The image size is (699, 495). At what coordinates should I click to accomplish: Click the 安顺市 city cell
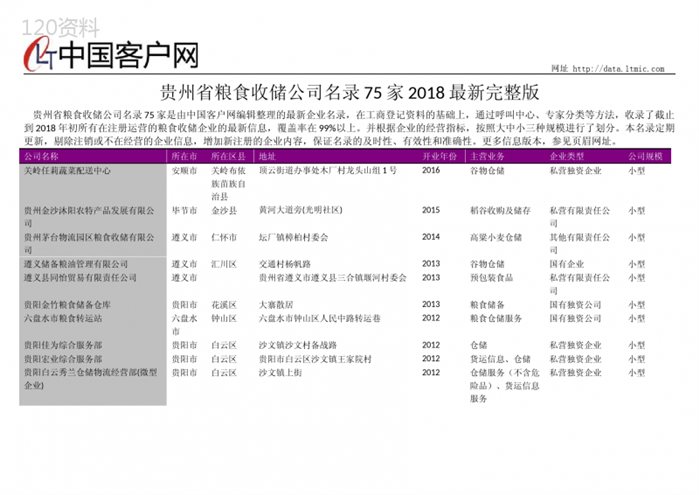[185, 170]
